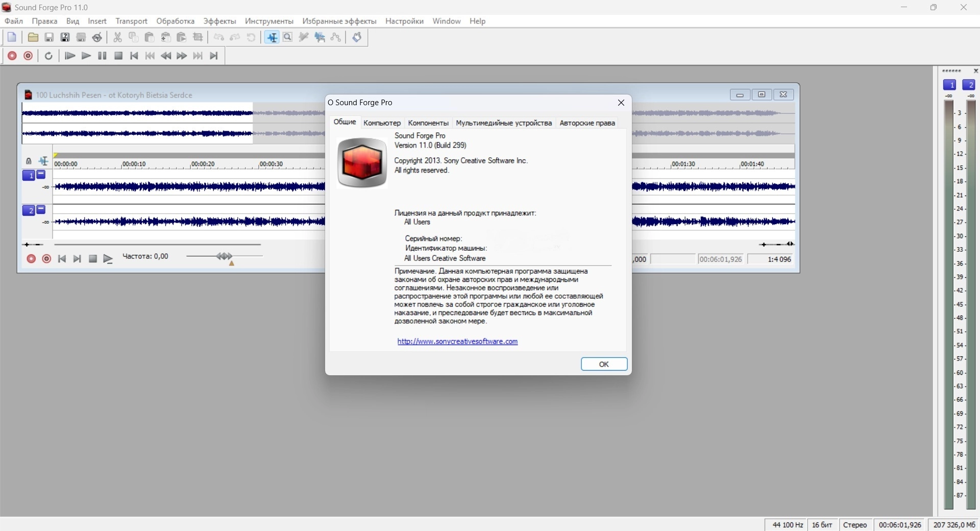Paste from clipboard with the Paste icon

point(150,37)
